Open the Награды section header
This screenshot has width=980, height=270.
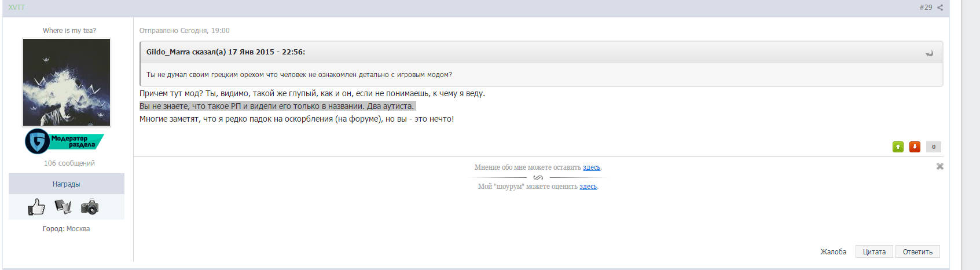point(67,184)
